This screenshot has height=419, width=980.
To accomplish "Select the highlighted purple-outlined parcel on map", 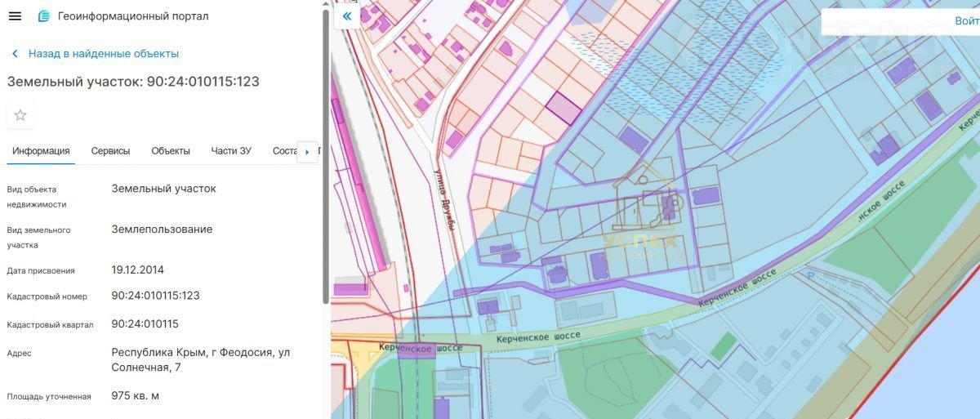I will [x=563, y=108].
